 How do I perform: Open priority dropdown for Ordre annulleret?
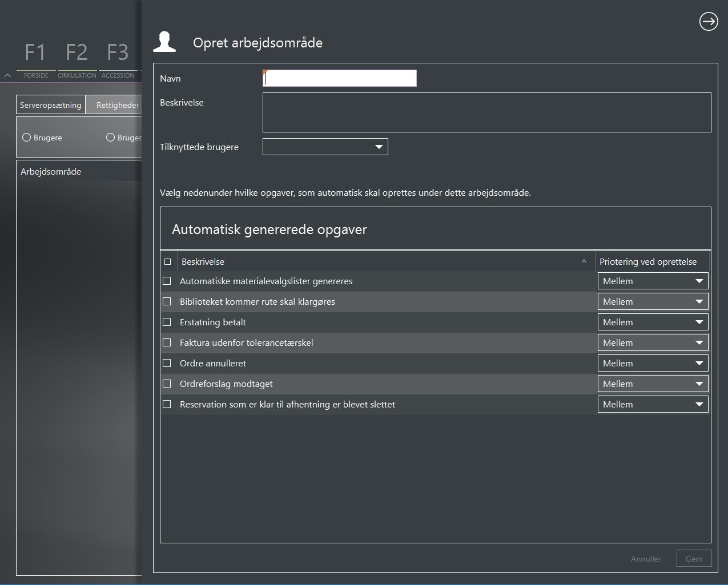(653, 363)
